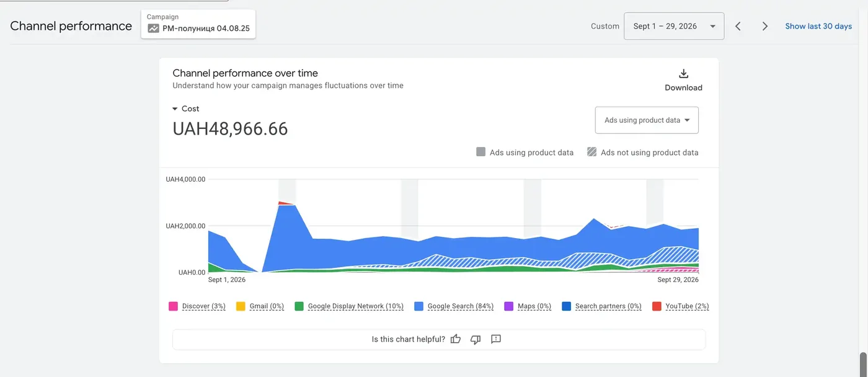
Task: Click the thumbs down feedback icon
Action: click(x=476, y=339)
